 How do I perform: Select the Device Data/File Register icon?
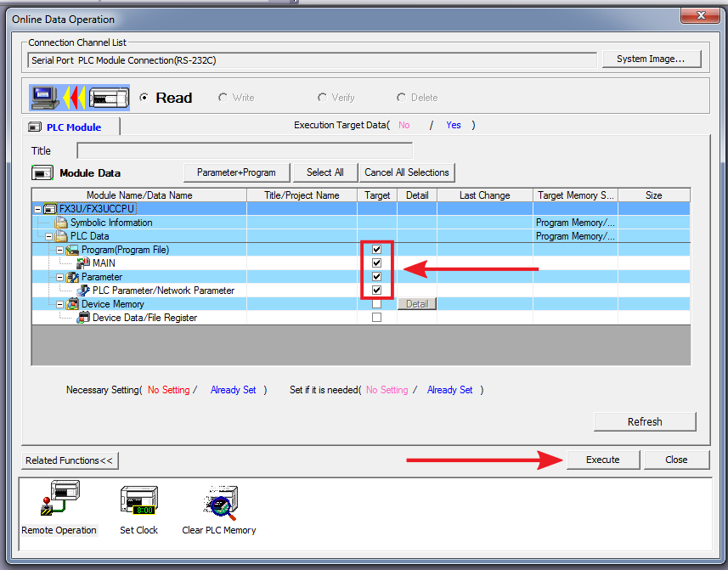83,318
